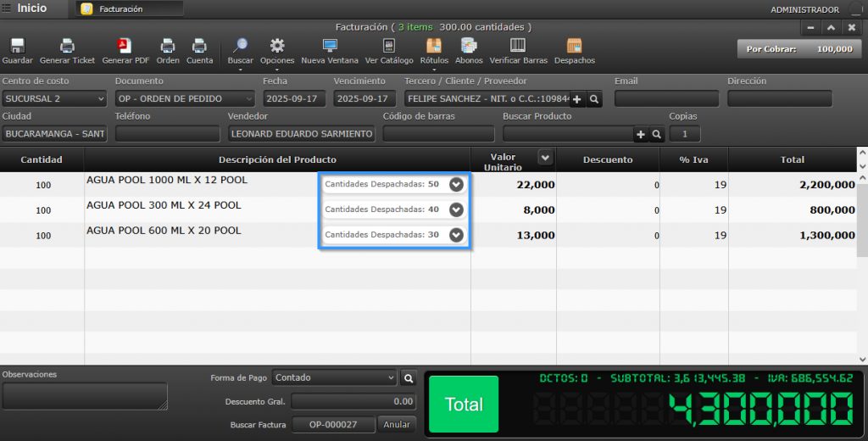
Task: Open the Opciones gear menu
Action: (277, 47)
